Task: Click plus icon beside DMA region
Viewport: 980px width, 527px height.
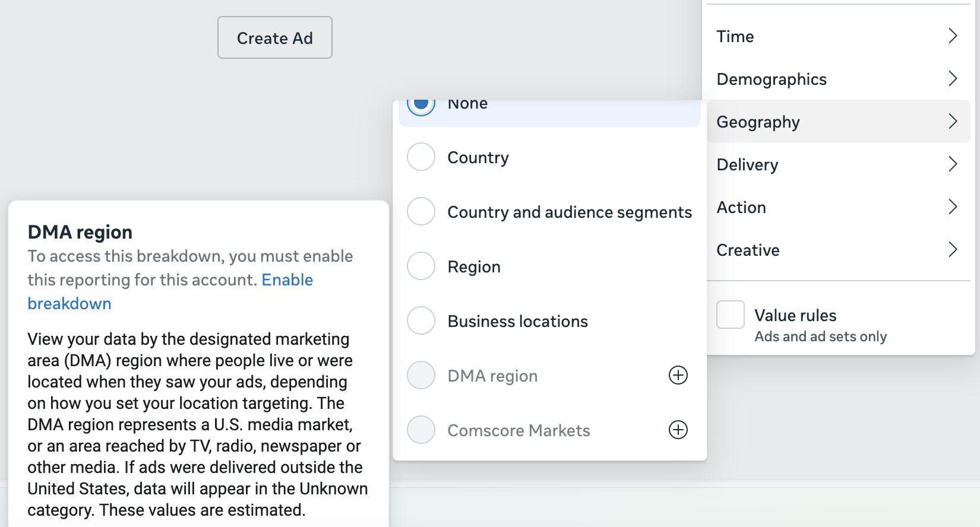Action: point(678,375)
